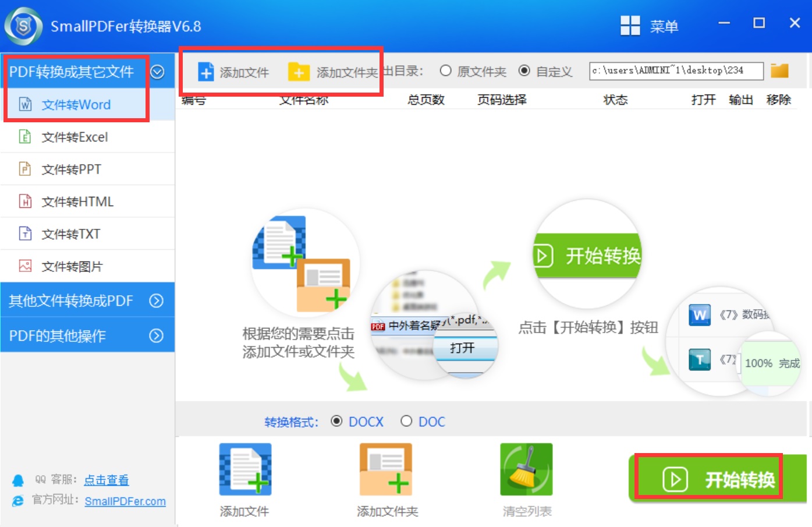
Task: Click the 清空列表 broom icon
Action: (526, 469)
